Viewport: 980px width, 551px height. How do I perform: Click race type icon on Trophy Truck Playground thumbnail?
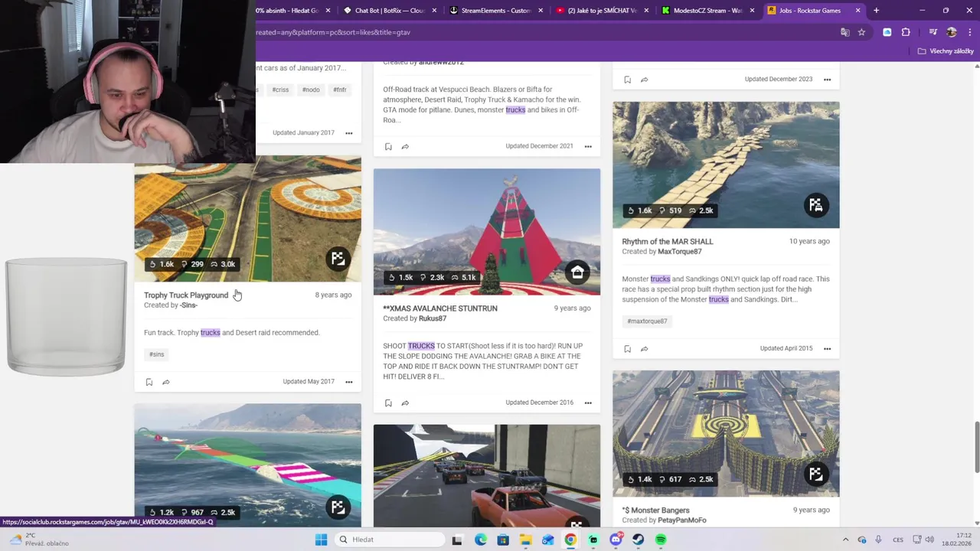coord(338,259)
